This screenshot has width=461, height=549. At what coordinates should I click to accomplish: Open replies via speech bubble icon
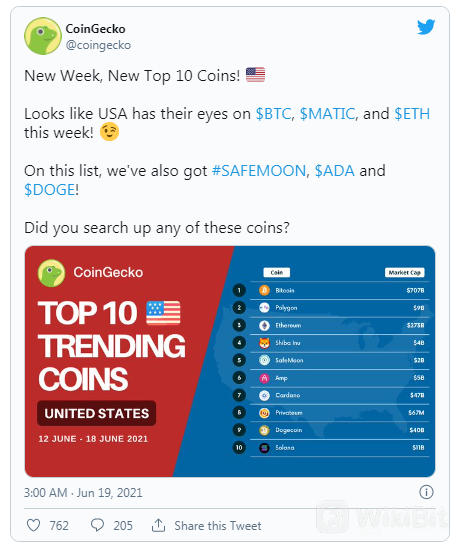97,525
